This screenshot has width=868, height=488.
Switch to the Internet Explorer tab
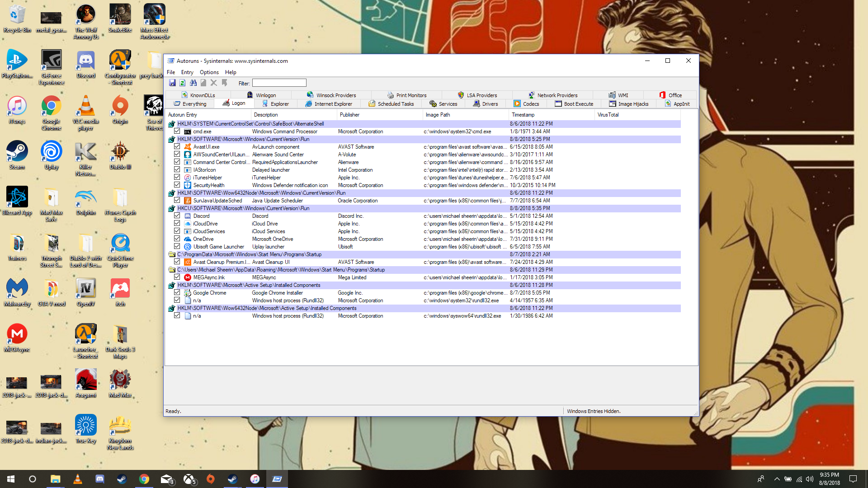click(x=329, y=104)
